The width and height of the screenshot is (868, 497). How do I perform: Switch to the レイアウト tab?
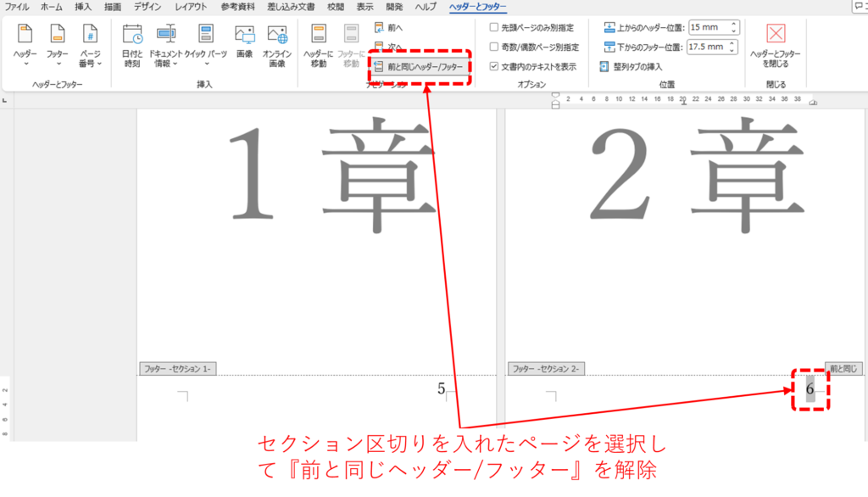pos(191,7)
